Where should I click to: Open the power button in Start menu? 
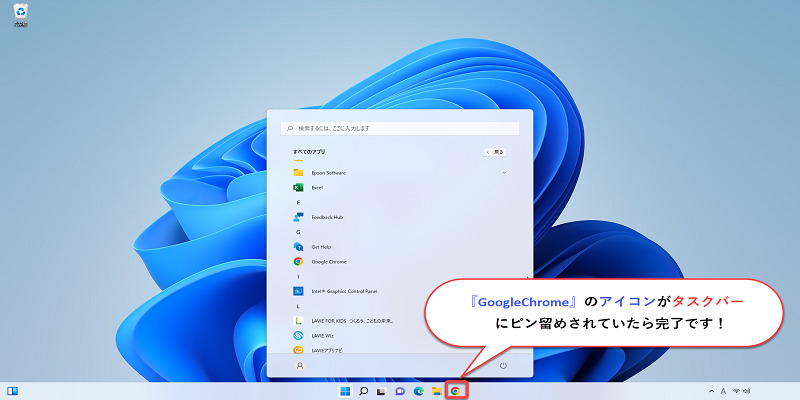503,365
